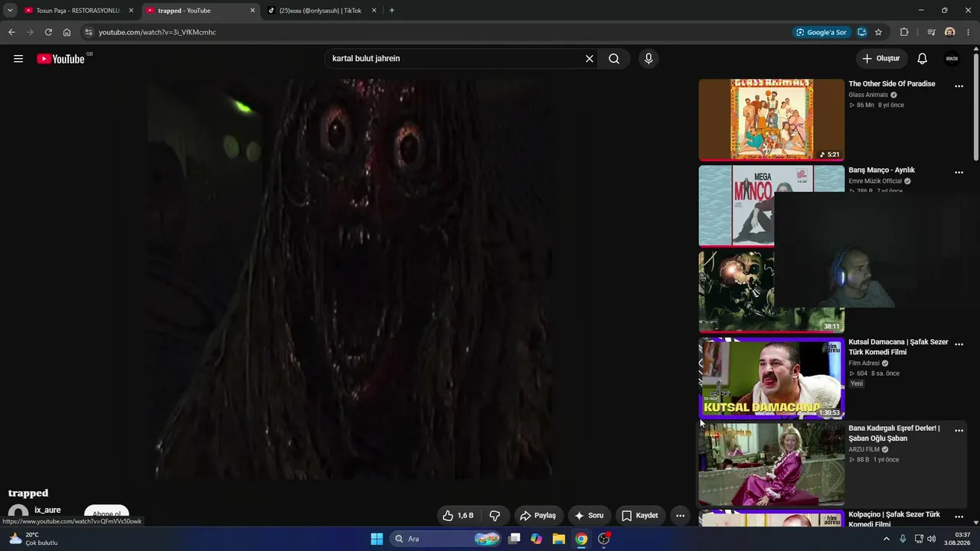
Task: Open File Explorer from the taskbar
Action: pos(559,539)
